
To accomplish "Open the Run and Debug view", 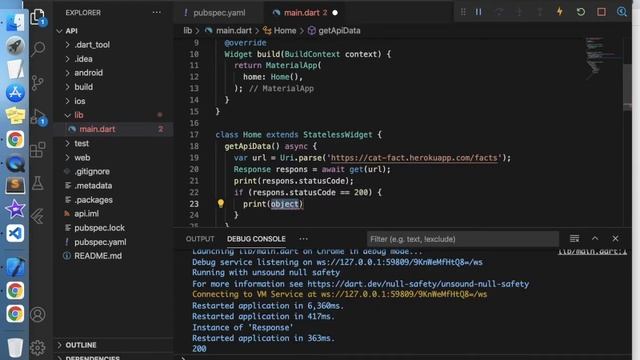I will (x=38, y=117).
